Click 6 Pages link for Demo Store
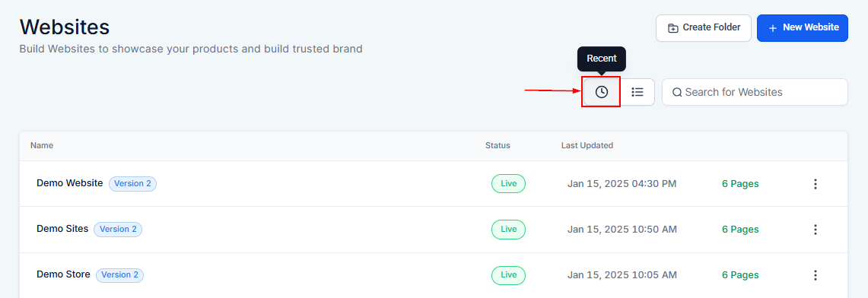This screenshot has width=868, height=298. point(740,274)
